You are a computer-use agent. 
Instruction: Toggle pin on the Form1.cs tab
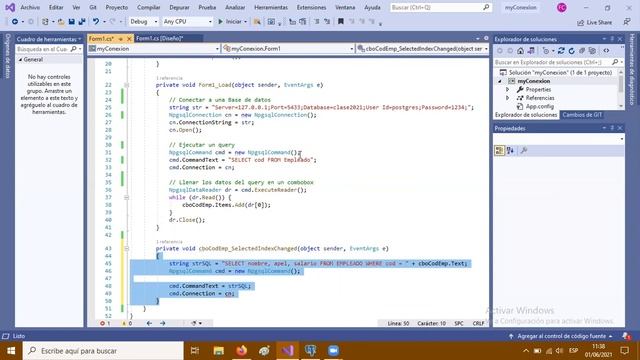[121, 39]
